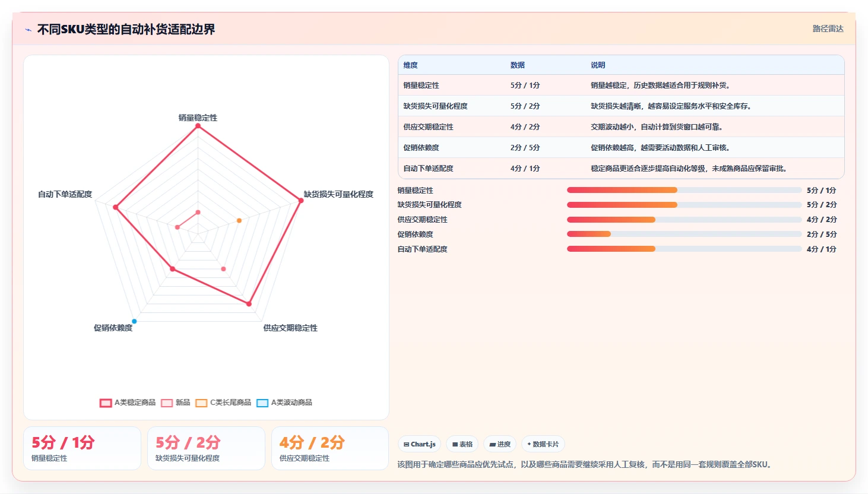Click the blue radar point near 促销依赖度
868x494 pixels.
pyautogui.click(x=134, y=321)
